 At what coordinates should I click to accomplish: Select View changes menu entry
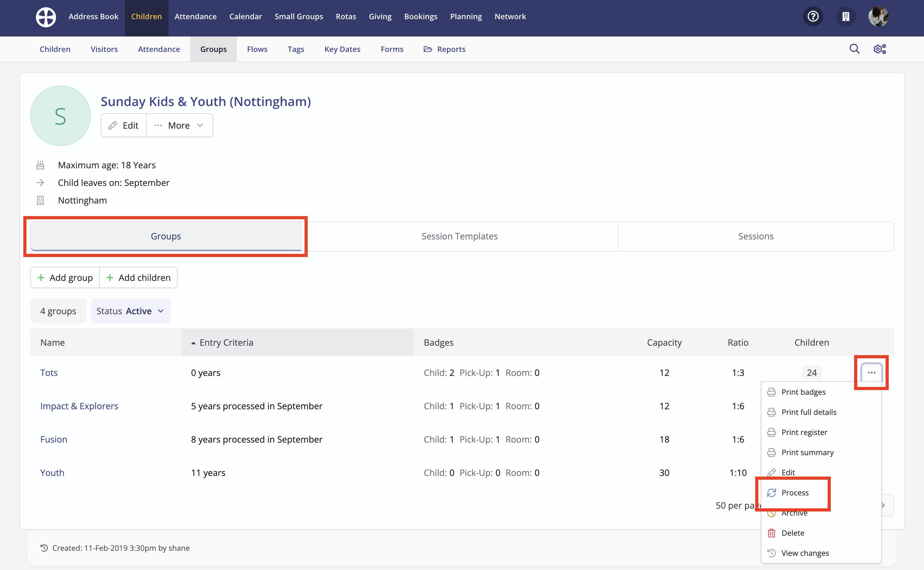coord(805,553)
